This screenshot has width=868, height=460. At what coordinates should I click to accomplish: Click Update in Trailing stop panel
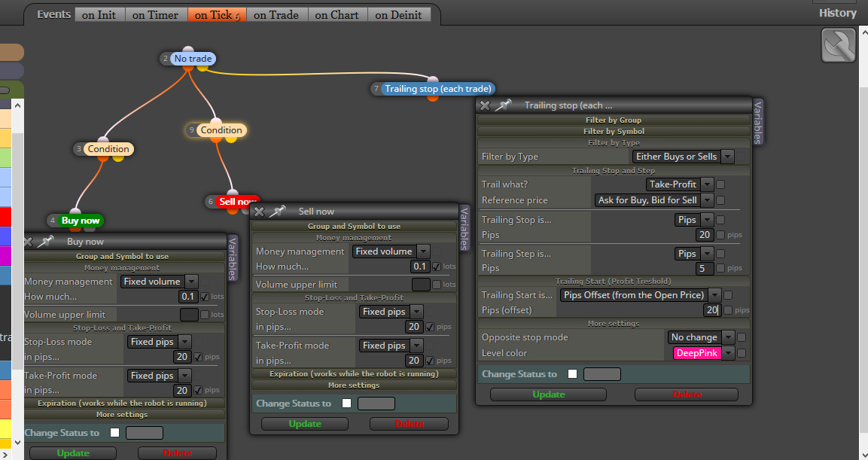(548, 395)
